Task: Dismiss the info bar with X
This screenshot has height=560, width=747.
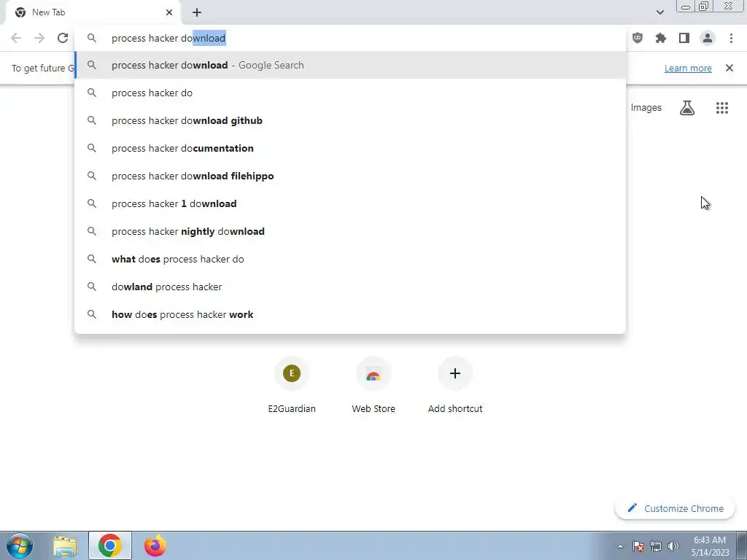Action: pyautogui.click(x=729, y=68)
